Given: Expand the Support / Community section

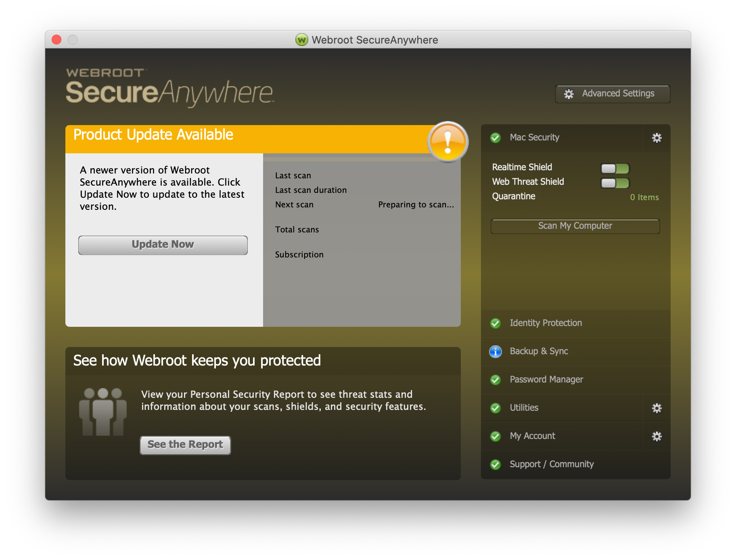Looking at the screenshot, I should 575,464.
